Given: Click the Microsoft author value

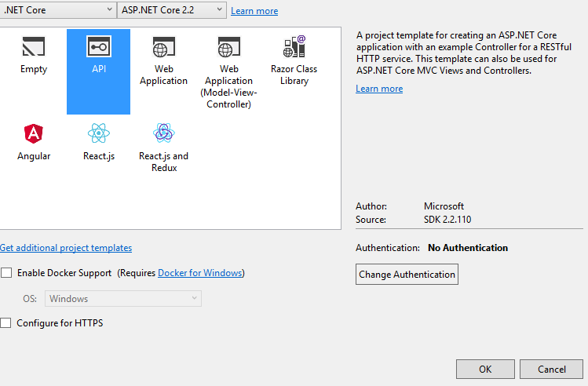Looking at the screenshot, I should tap(444, 206).
